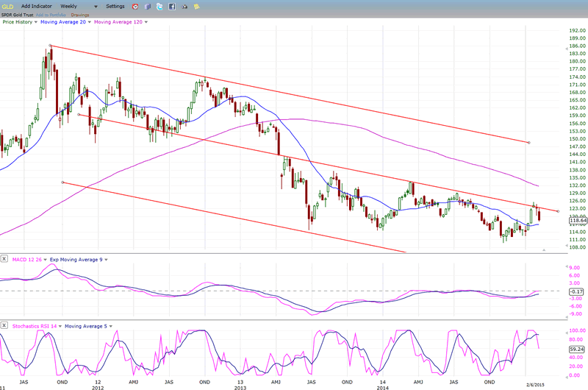Screen dimensions: 588x390
Task: Close the MACD indicator panel
Action: [x=4, y=259]
